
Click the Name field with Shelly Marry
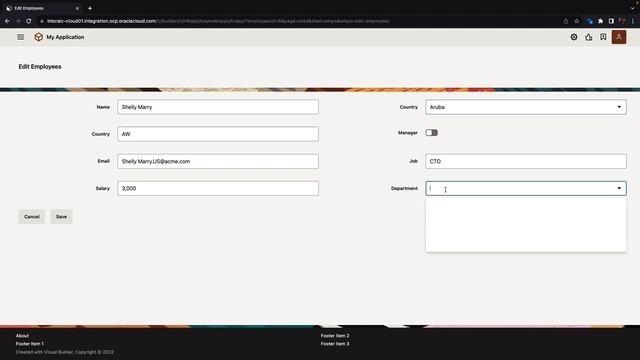point(218,107)
